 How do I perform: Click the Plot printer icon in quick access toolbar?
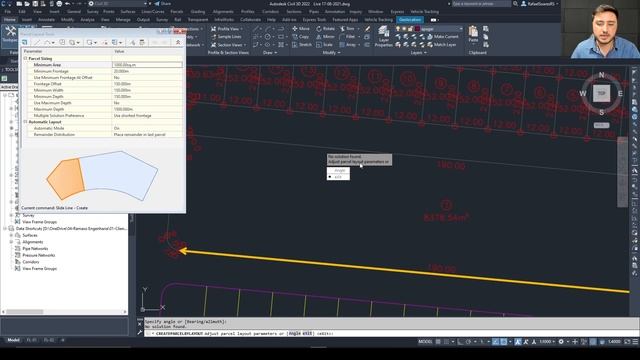[60, 4]
